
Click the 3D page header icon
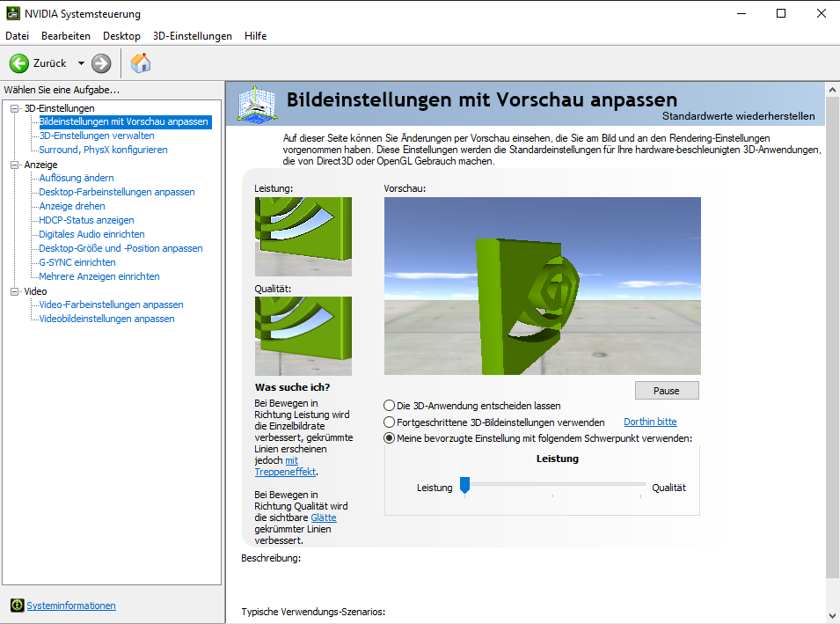258,105
